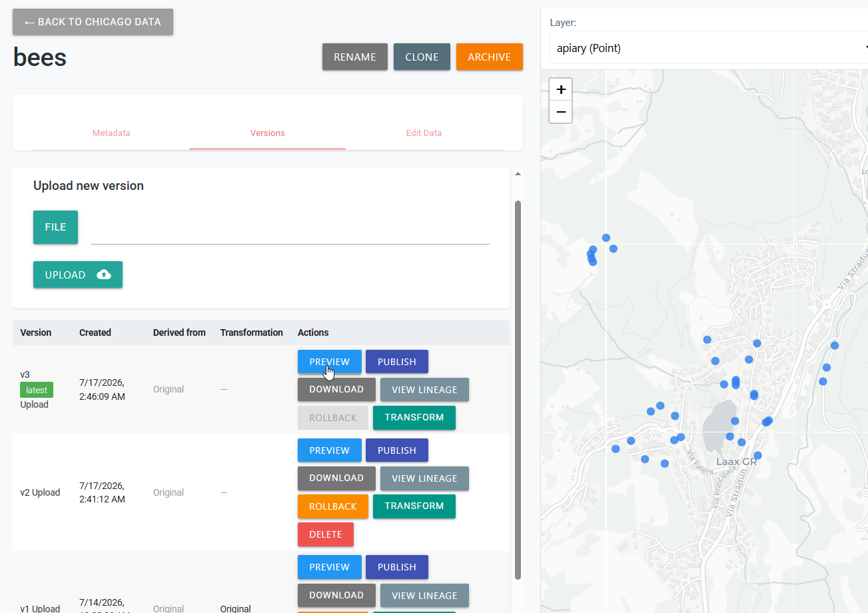Image resolution: width=868 pixels, height=613 pixels.
Task: Click the Derived from column header
Action: click(x=179, y=332)
